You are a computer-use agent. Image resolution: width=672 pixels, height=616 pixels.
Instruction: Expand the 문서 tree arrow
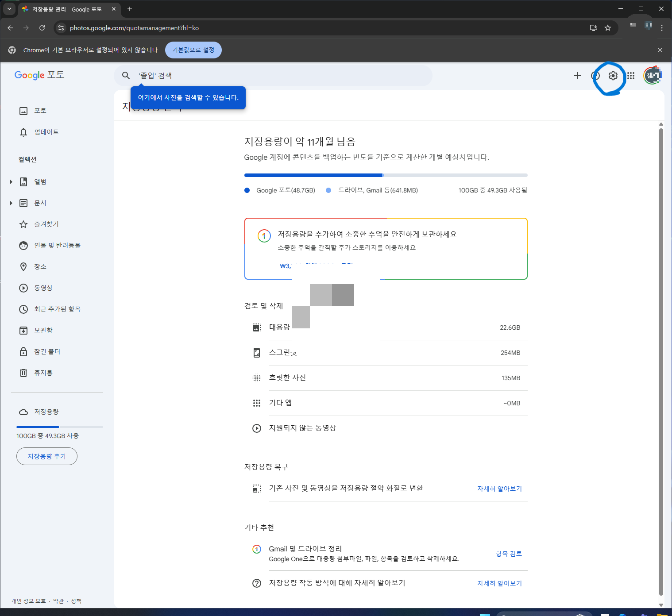(11, 203)
